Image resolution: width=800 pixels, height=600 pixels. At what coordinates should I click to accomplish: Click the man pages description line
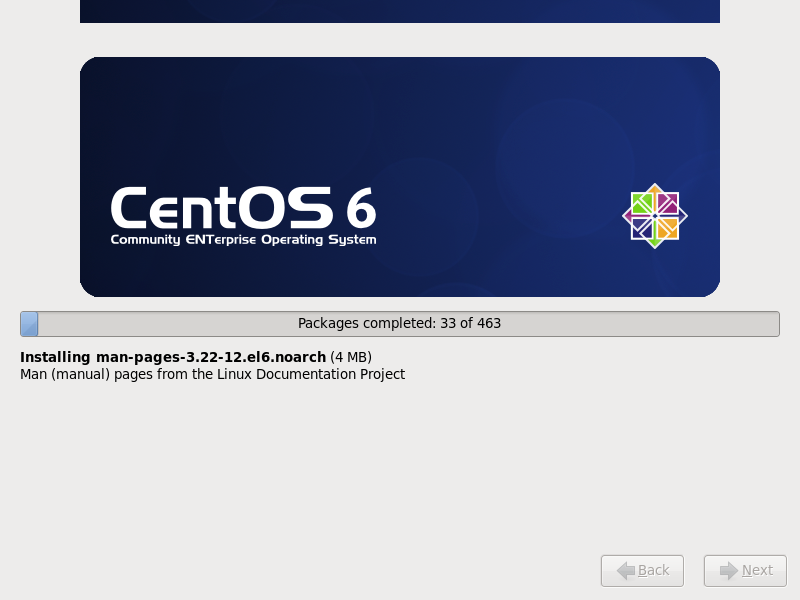click(x=212, y=374)
